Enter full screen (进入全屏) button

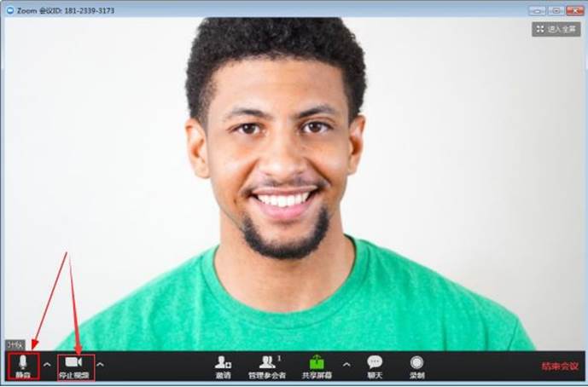(x=556, y=29)
